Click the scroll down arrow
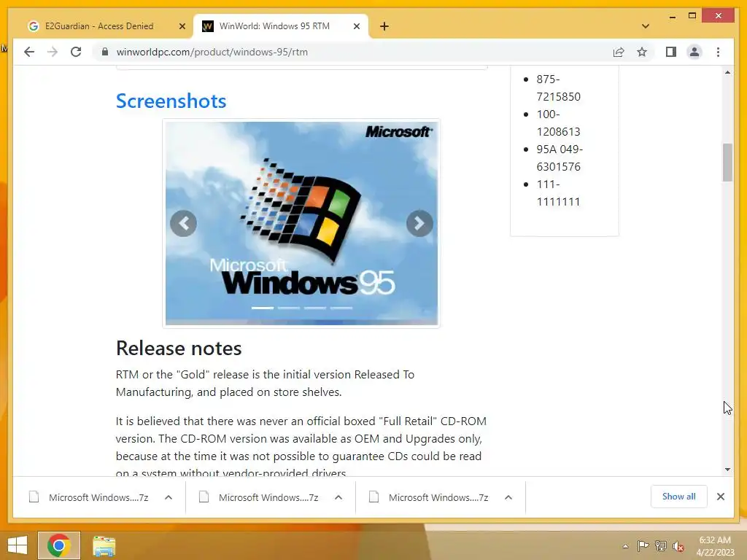 (x=727, y=470)
